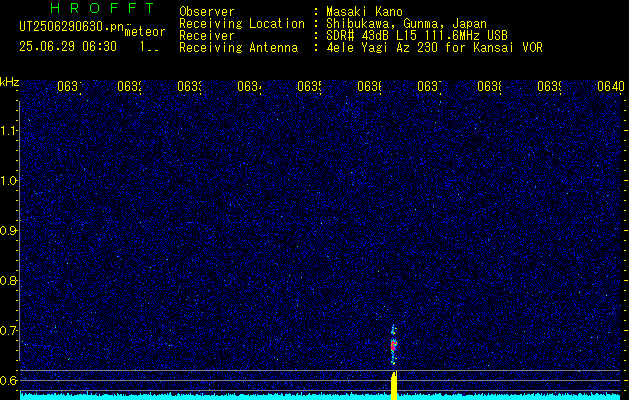Click the 0631 time axis label
The width and height of the screenshot is (629, 400).
tap(70, 86)
